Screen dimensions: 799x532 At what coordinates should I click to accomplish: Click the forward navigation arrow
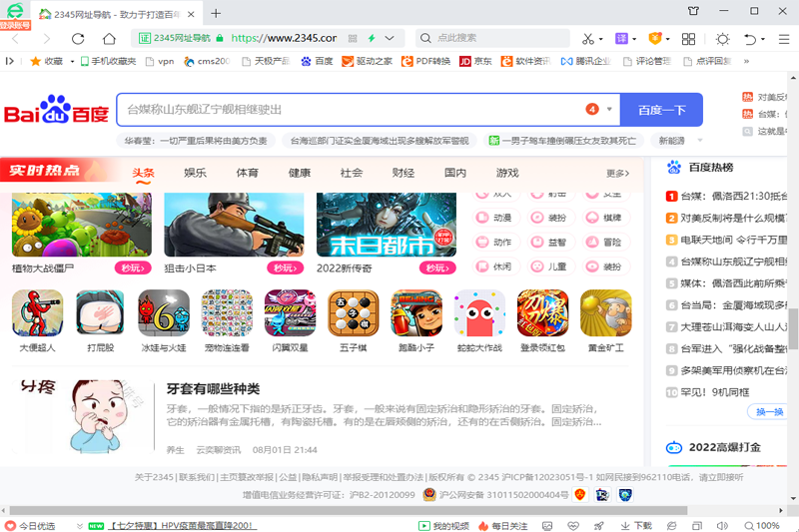47,39
